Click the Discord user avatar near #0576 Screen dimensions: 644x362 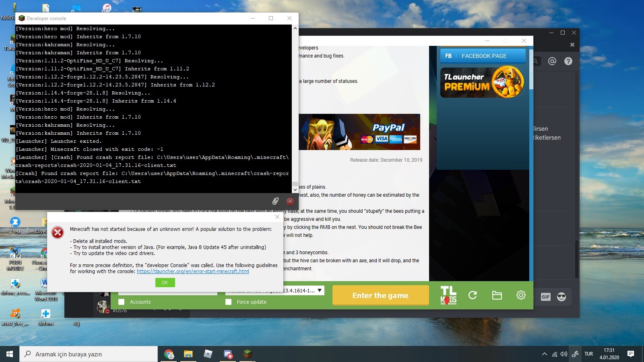103,306
